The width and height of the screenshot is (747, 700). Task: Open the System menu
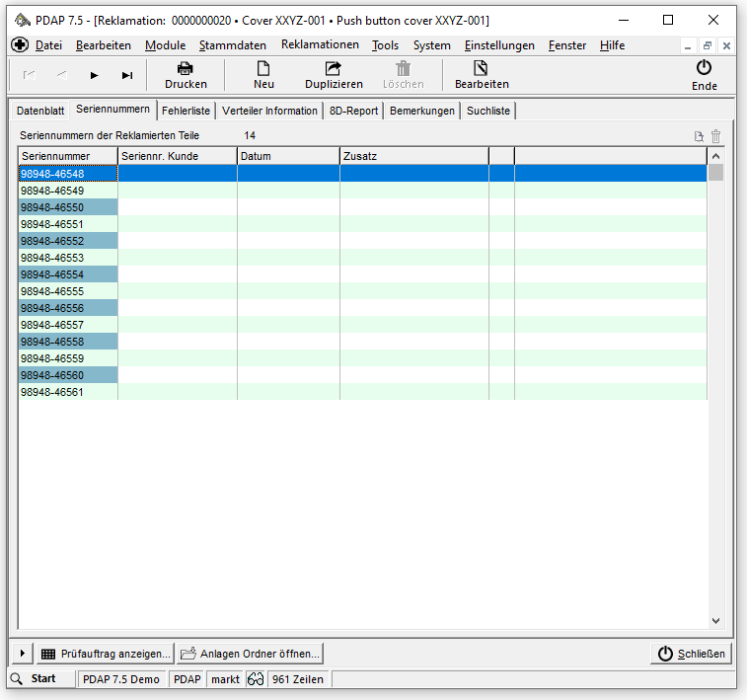tap(431, 45)
